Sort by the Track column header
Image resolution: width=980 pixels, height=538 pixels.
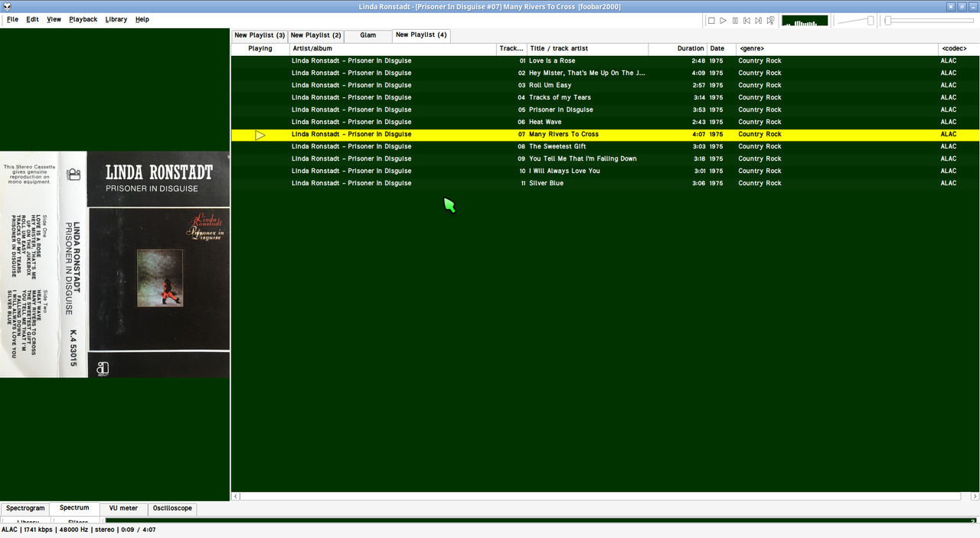pos(511,48)
